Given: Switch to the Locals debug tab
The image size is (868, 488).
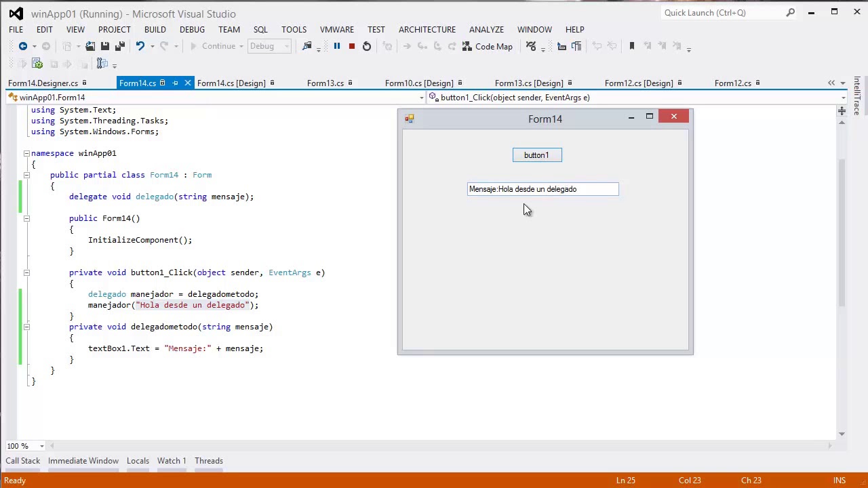Looking at the screenshot, I should click(138, 461).
